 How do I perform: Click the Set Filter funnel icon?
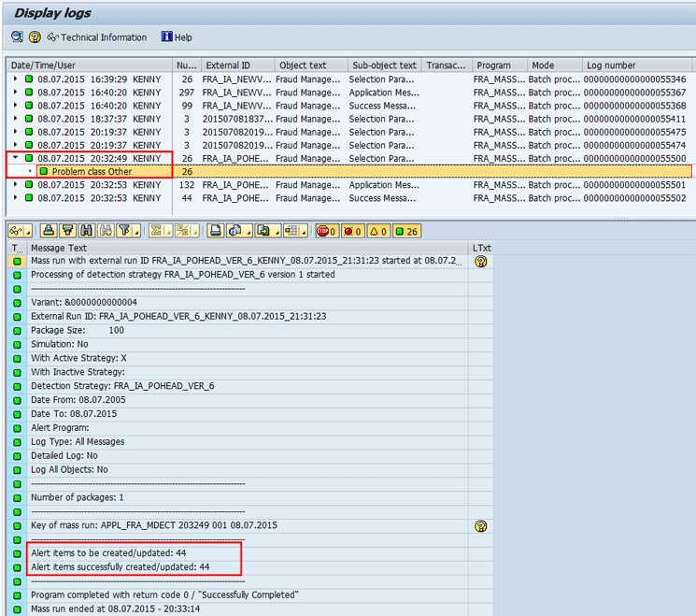coord(125,231)
